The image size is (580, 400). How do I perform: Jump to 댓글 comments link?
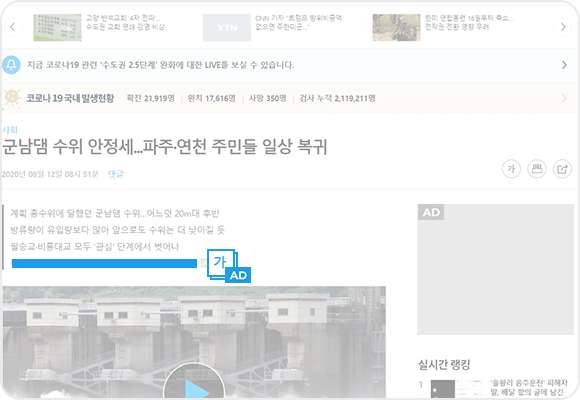[115, 174]
